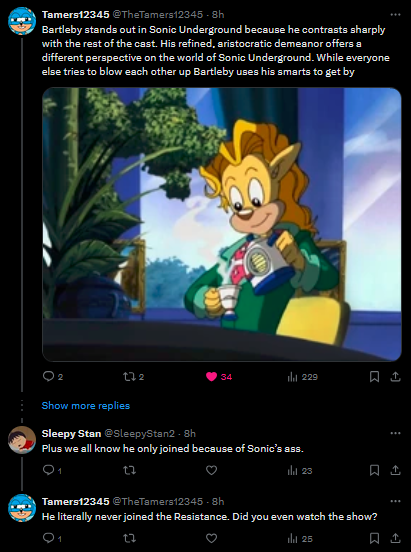Share the Resistance reply tweet
This screenshot has height=552, width=411.
coord(396,538)
